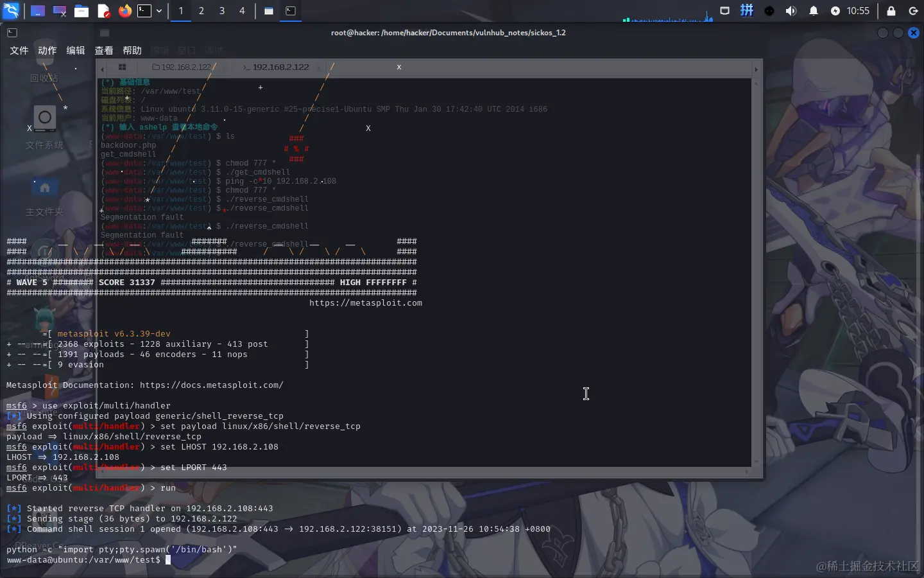
Task: Launch Firefox from the top panel
Action: click(125, 11)
